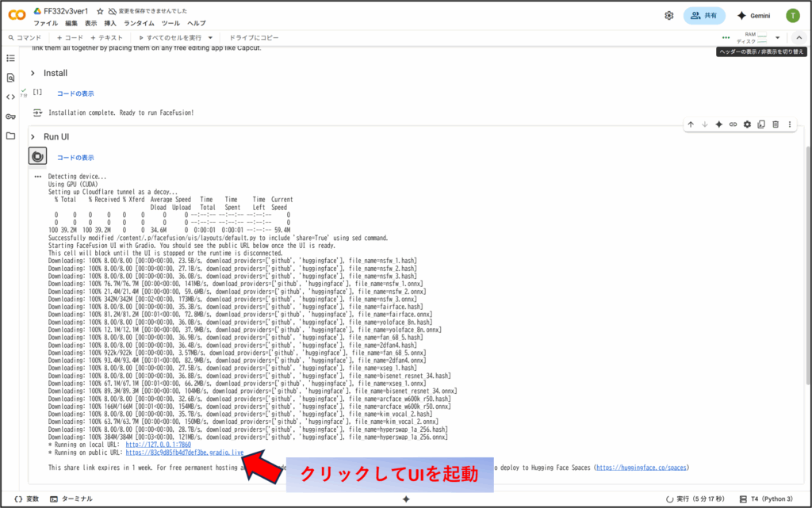This screenshot has width=812, height=508.
Task: Open the T account avatar
Action: click(x=792, y=16)
